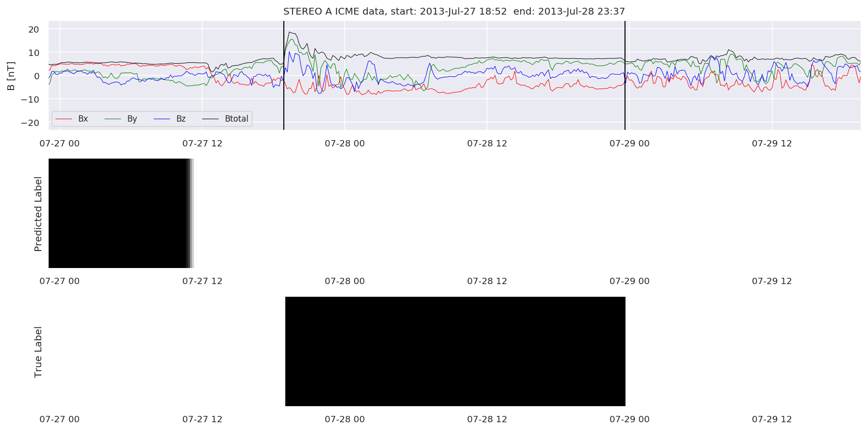This screenshot has height=431, width=868.
Task: Click the −10 tick on B axis
Action: pyautogui.click(x=30, y=100)
